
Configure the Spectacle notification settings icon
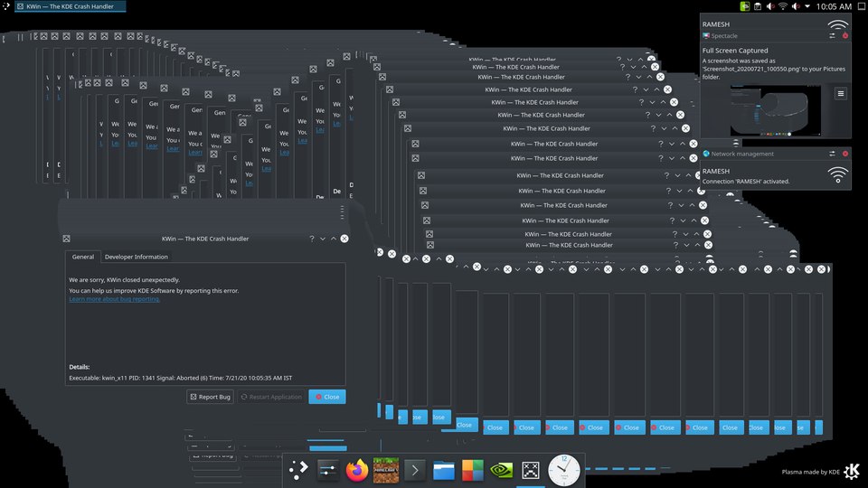[832, 36]
